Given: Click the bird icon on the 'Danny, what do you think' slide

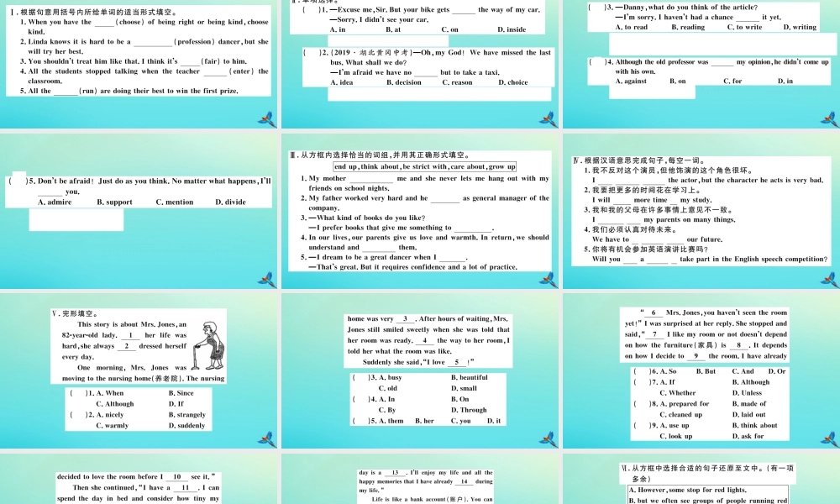Looking at the screenshot, I should (x=830, y=119).
